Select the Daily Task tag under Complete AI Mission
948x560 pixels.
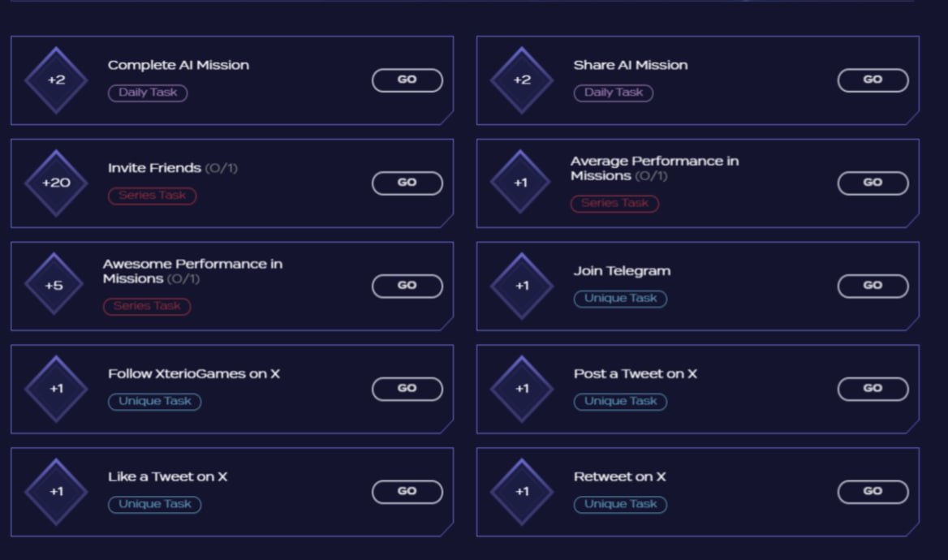tap(148, 93)
